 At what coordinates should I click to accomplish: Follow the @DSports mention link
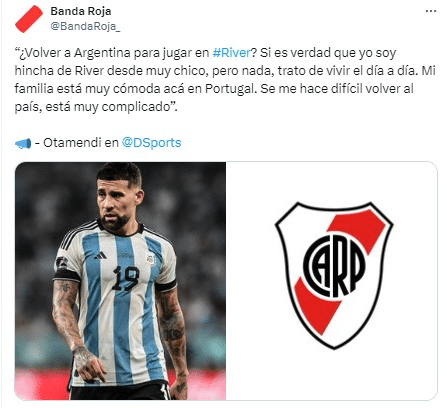[151, 143]
